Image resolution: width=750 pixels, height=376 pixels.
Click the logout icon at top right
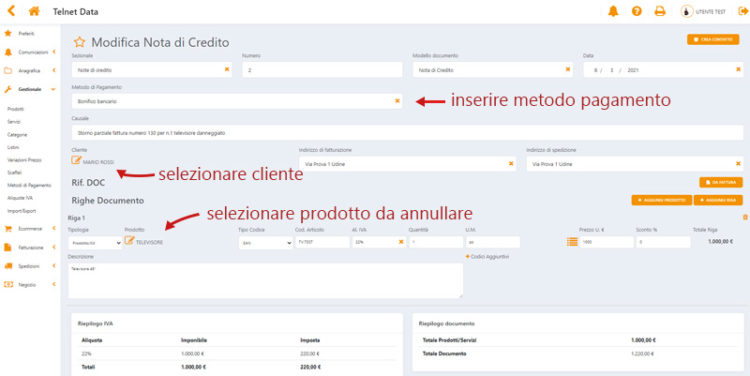pyautogui.click(x=742, y=11)
